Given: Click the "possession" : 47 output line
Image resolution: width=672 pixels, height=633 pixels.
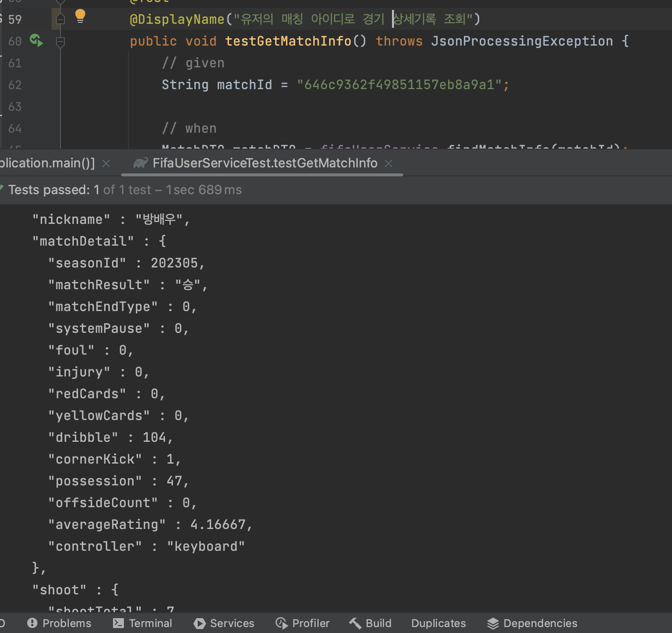Looking at the screenshot, I should (x=118, y=481).
